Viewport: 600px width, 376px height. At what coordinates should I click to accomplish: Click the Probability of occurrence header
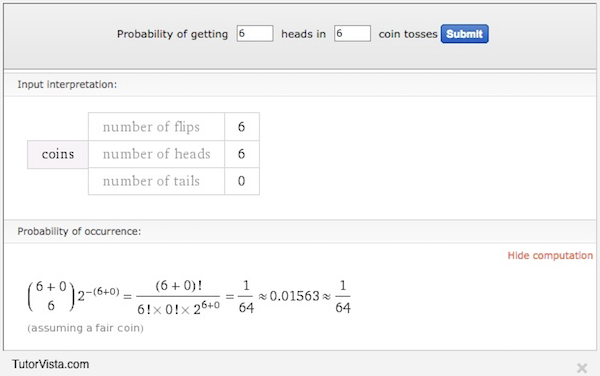point(79,231)
